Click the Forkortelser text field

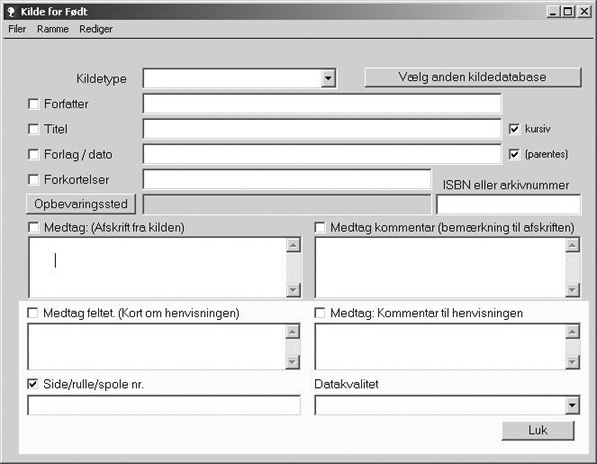(287, 179)
